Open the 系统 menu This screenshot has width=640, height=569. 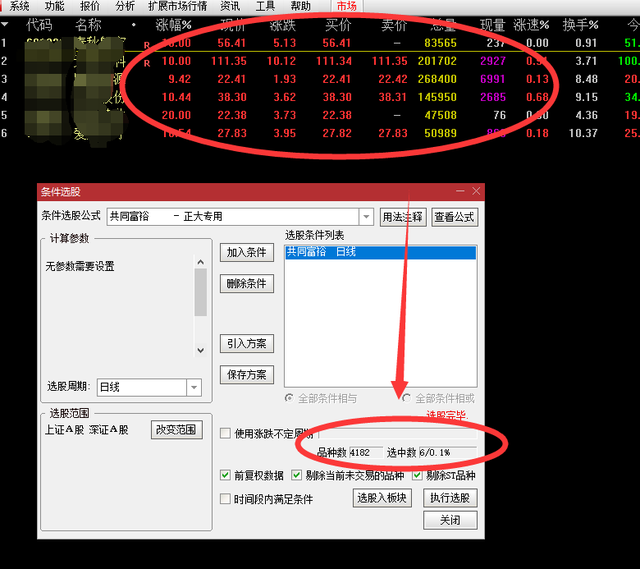[19, 6]
